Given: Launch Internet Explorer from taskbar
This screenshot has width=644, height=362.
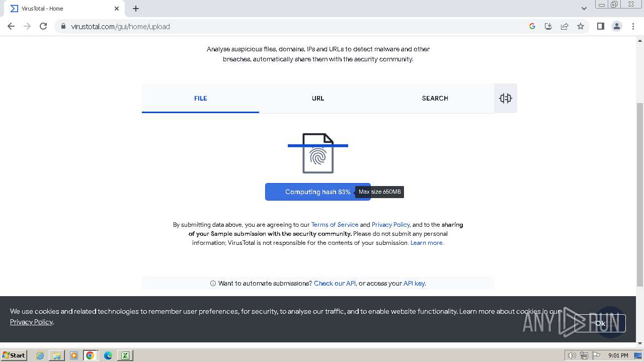Looking at the screenshot, I should click(40, 355).
